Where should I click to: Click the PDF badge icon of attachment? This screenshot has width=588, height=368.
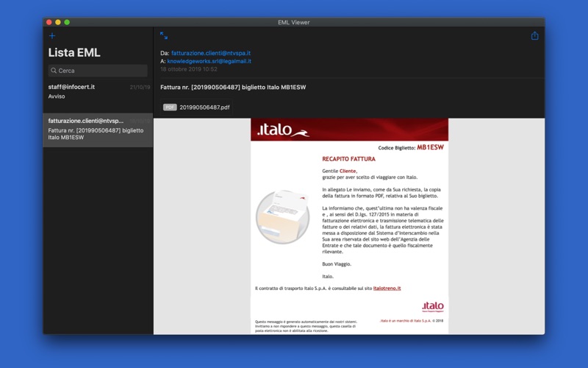tap(170, 107)
